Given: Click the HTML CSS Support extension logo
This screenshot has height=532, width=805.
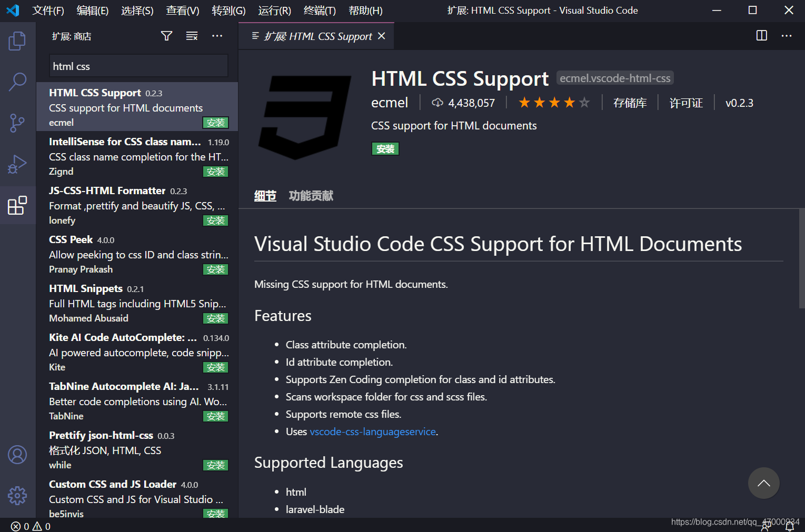Looking at the screenshot, I should click(x=305, y=117).
